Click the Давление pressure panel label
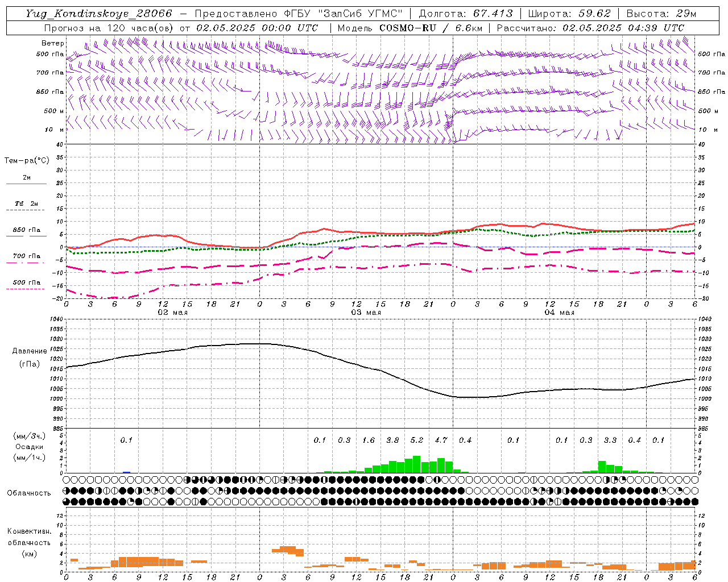The height and width of the screenshot is (582, 728). pos(29,351)
